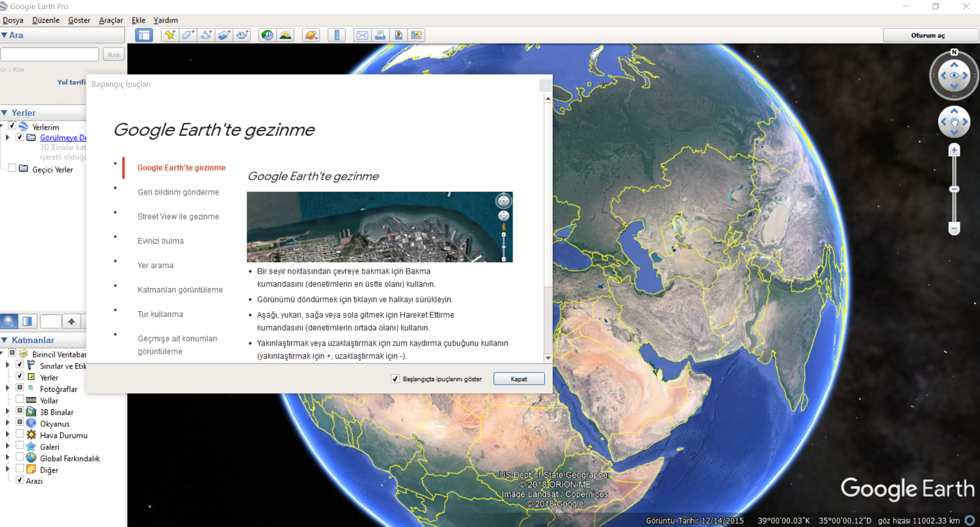Viewport: 980px width, 527px height.
Task: Toggle sunlight across the landscape icon
Action: (286, 35)
